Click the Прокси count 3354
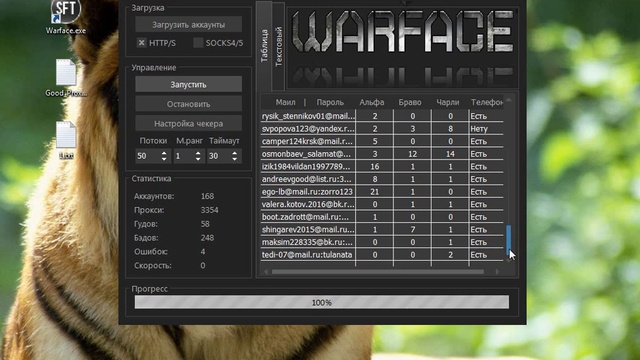 click(209, 210)
